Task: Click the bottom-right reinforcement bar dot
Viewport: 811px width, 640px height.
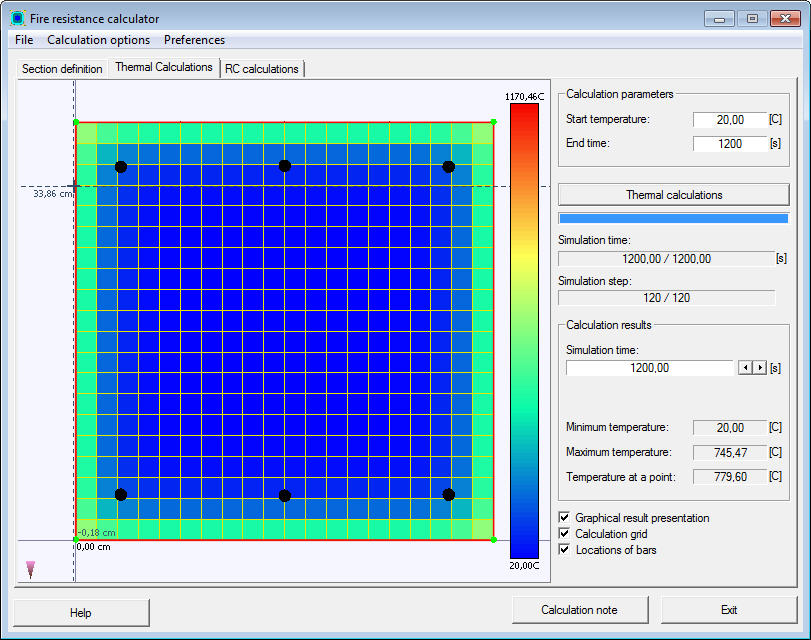Action: point(448,495)
